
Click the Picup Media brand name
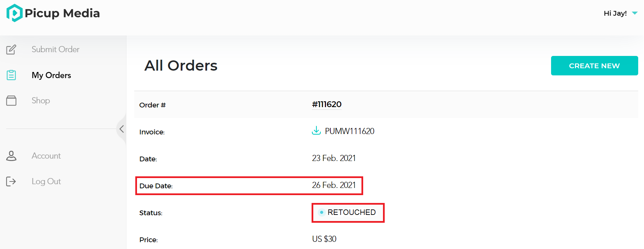(62, 13)
